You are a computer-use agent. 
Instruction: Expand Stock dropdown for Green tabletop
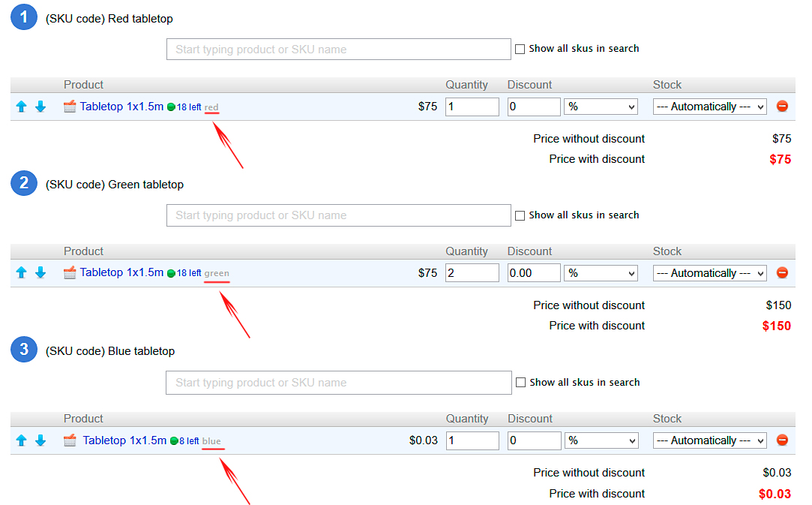pyautogui.click(x=709, y=273)
